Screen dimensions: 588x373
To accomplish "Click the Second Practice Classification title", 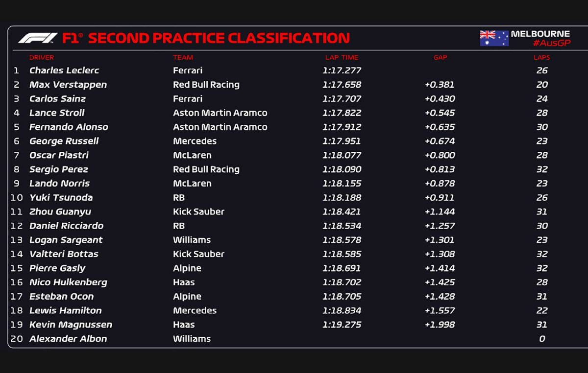I will [219, 38].
